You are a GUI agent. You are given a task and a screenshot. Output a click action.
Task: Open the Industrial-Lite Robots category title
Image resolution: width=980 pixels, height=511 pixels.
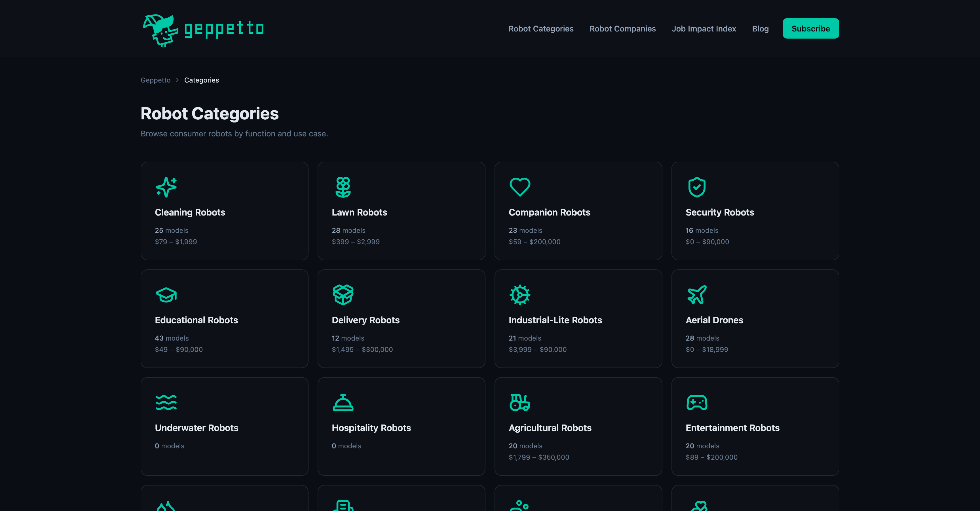(x=555, y=320)
